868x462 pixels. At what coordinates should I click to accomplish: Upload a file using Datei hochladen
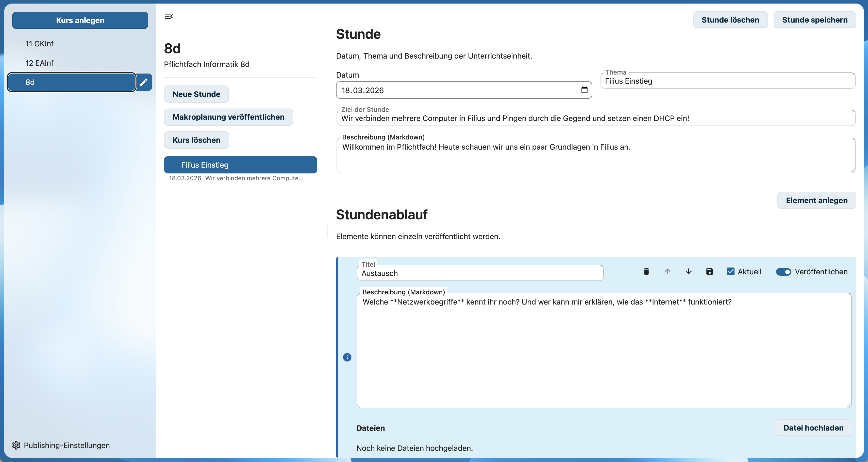point(813,428)
